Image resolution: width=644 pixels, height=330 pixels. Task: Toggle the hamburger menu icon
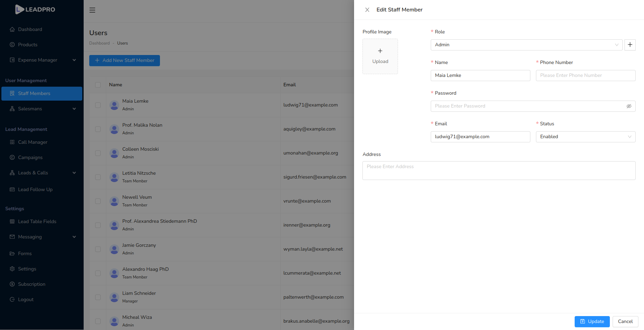pos(92,10)
